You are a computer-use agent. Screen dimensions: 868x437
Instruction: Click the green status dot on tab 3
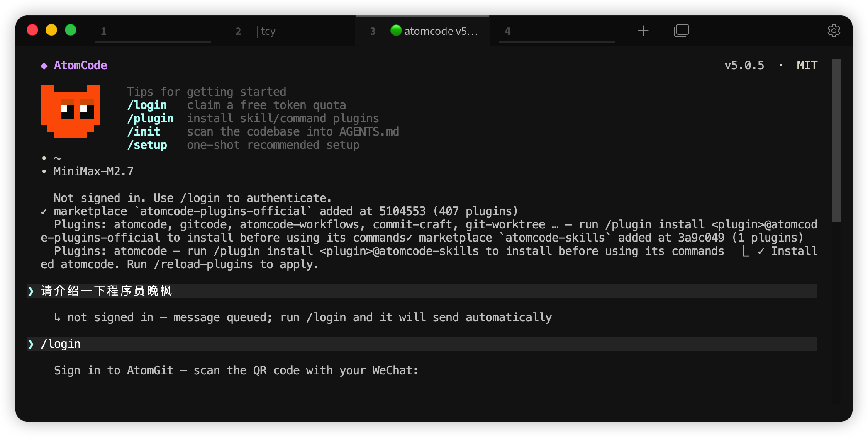[x=396, y=30]
